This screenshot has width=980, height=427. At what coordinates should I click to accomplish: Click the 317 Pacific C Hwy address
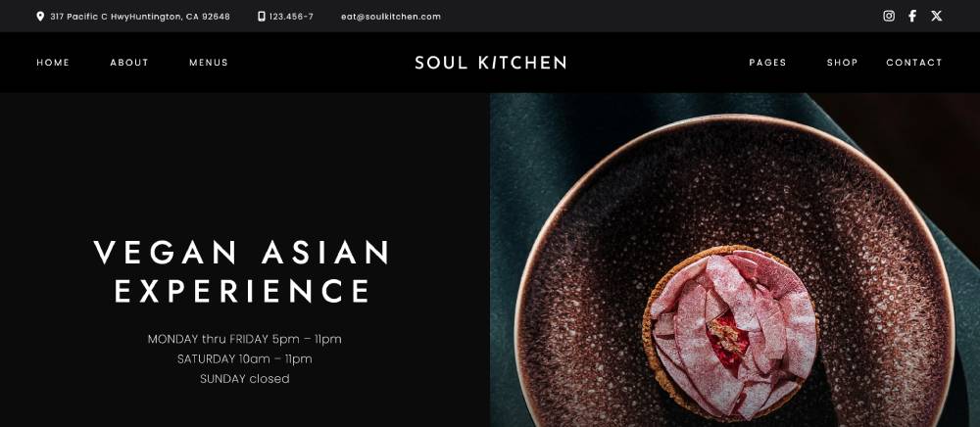(140, 17)
